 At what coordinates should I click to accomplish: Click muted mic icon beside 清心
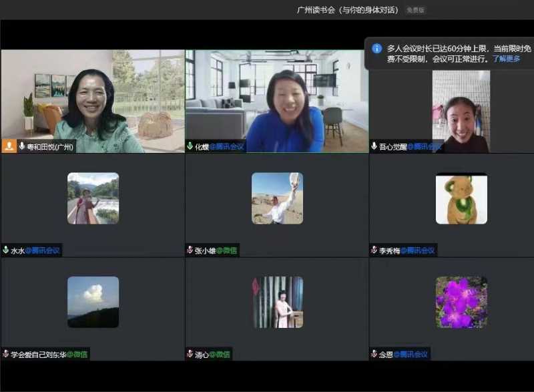tap(190, 354)
